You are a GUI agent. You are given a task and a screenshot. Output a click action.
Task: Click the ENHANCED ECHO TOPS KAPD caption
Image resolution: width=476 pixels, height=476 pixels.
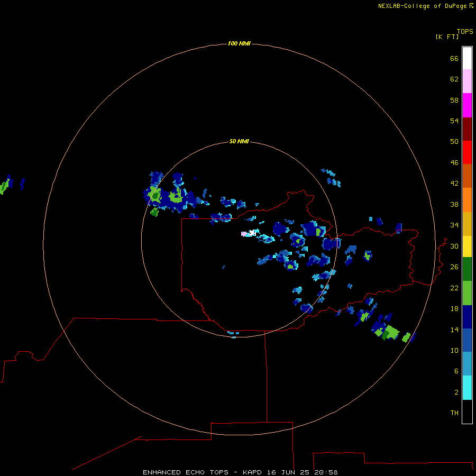point(240,472)
